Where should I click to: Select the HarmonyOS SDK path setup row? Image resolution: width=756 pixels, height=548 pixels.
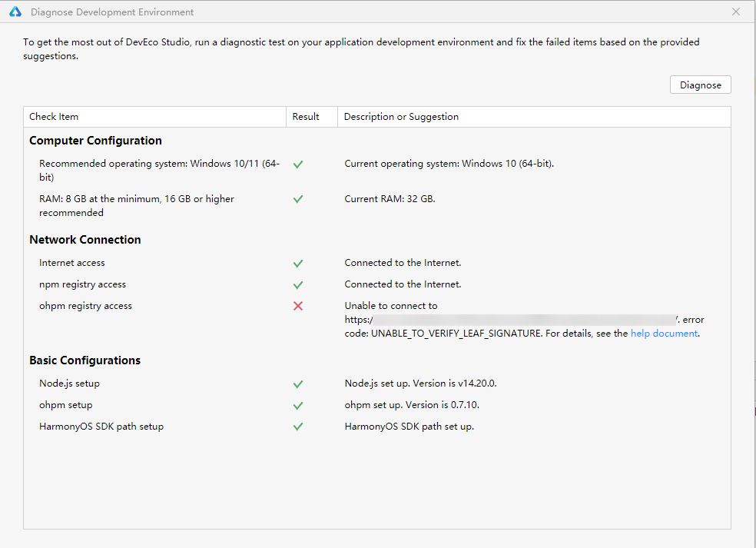(102, 427)
